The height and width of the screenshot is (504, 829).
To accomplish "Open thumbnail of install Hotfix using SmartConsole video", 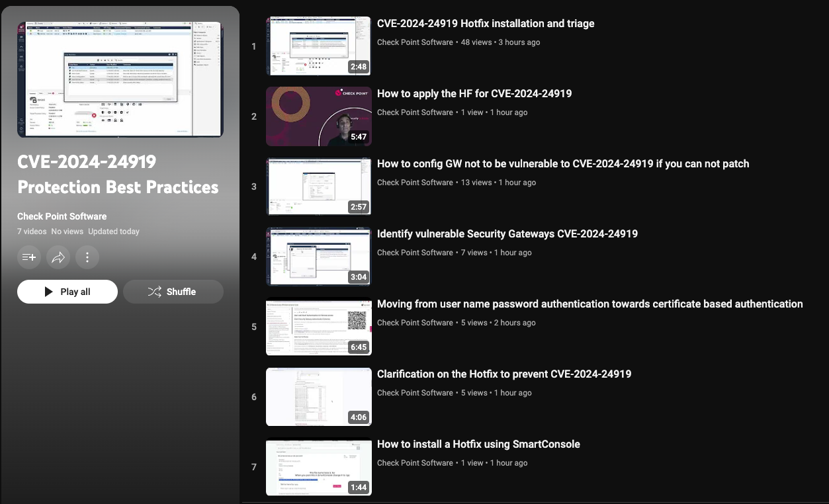I will coord(319,467).
